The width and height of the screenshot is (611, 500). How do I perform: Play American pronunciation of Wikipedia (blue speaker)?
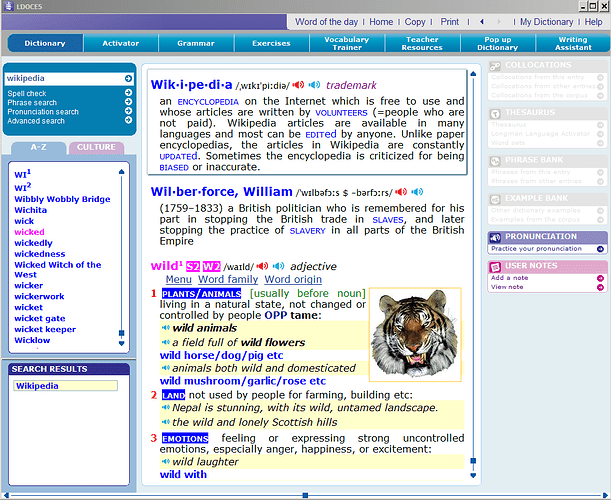[314, 85]
